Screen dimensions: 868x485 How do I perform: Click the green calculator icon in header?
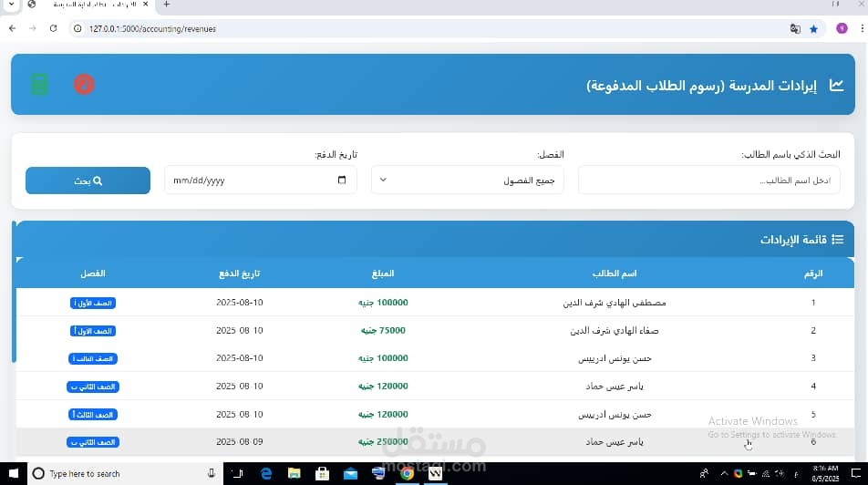(39, 85)
